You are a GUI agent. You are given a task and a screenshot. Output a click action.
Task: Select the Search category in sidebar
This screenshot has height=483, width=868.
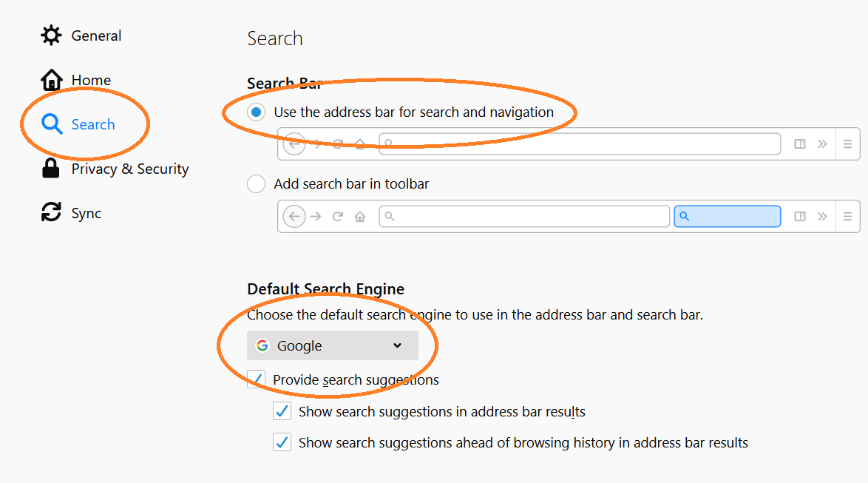point(78,124)
